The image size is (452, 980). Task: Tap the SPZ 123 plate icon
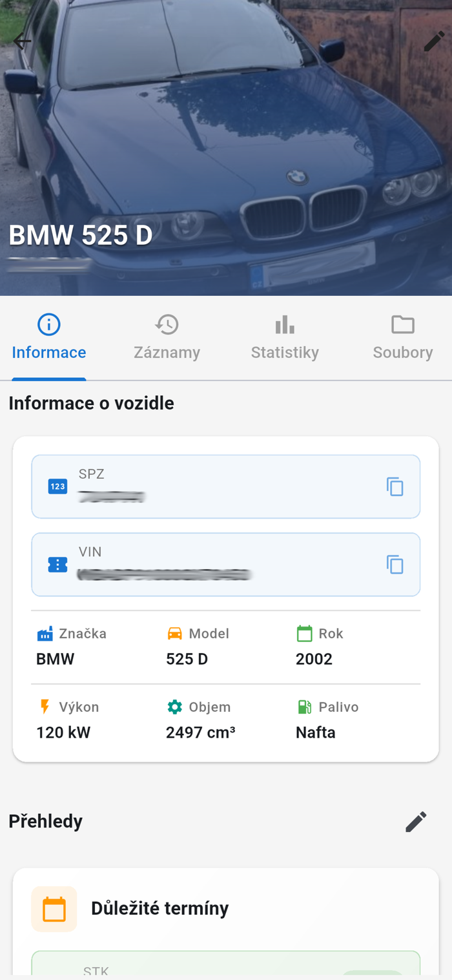(57, 486)
